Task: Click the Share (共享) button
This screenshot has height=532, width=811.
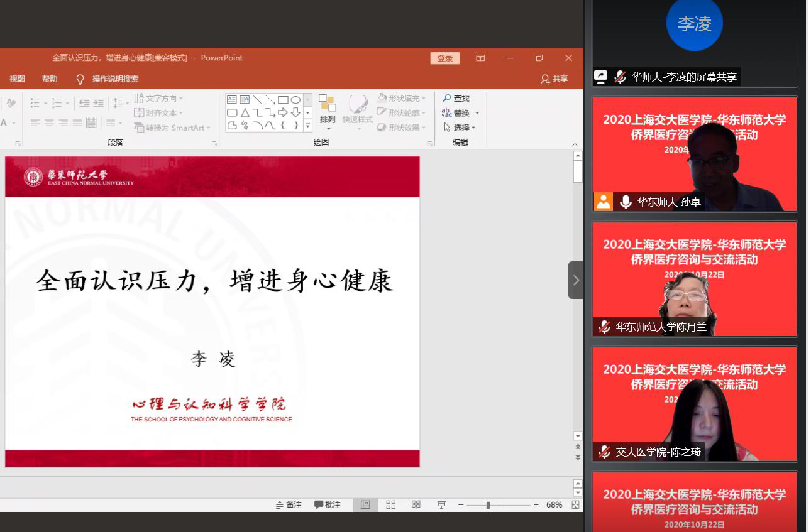Action: (x=554, y=79)
